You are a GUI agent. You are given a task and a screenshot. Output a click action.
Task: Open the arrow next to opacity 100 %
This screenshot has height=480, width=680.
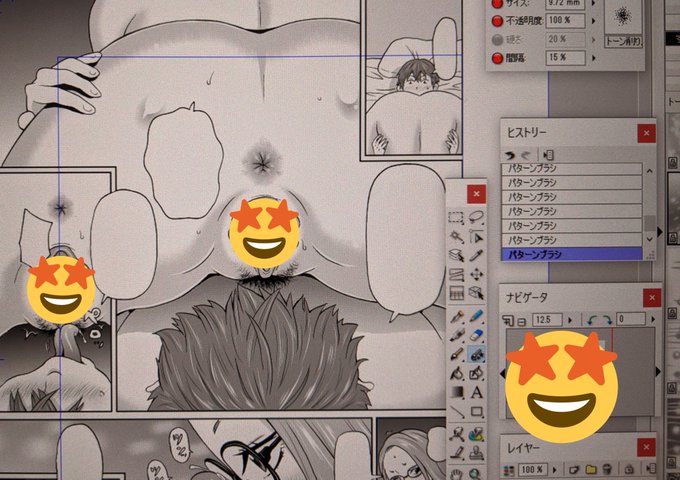click(594, 20)
